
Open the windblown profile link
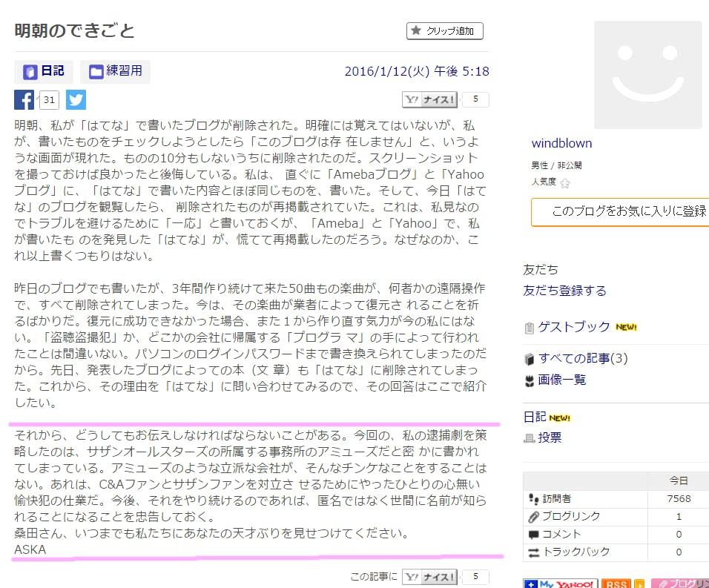click(x=561, y=143)
